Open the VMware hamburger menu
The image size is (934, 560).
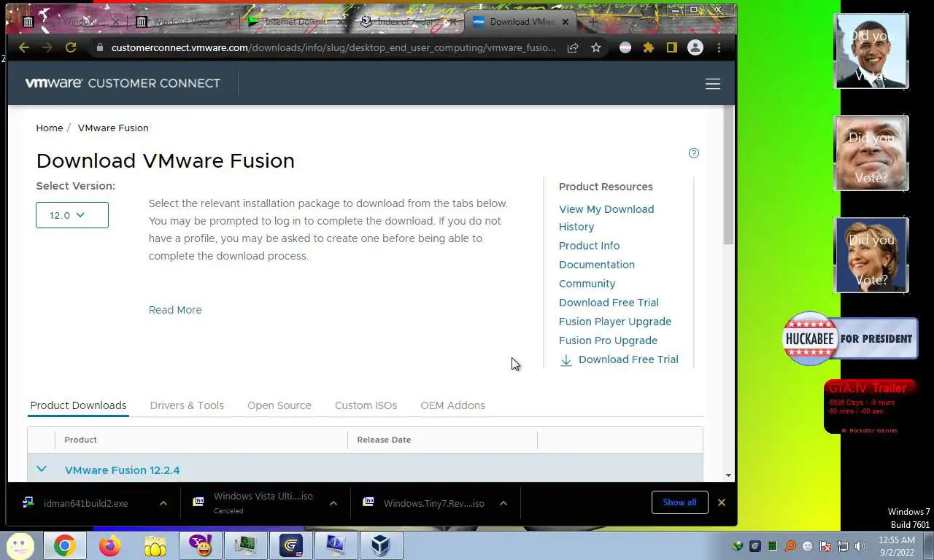coord(713,84)
